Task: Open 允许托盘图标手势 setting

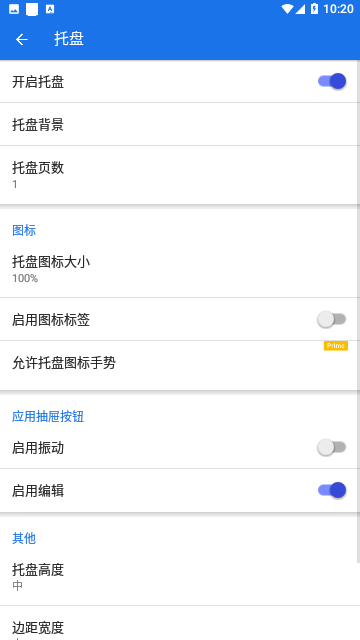Action: (x=179, y=365)
